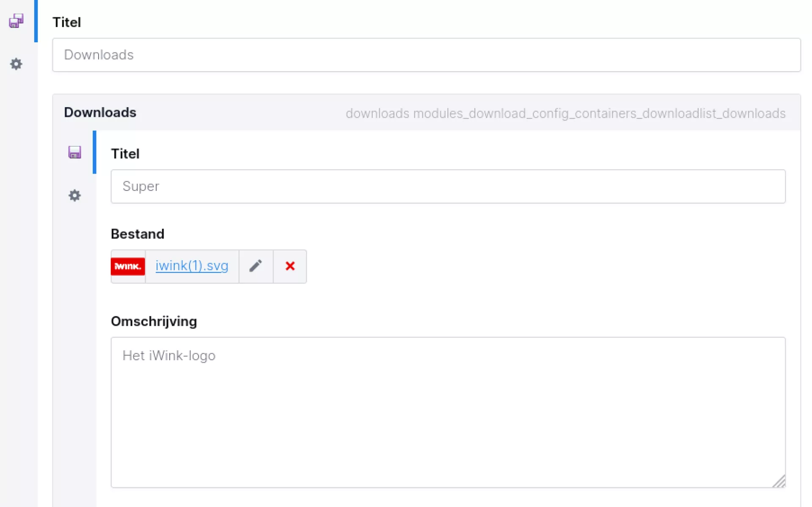
Task: Focus the top Titel field containing Downloads
Action: pyautogui.click(x=426, y=55)
